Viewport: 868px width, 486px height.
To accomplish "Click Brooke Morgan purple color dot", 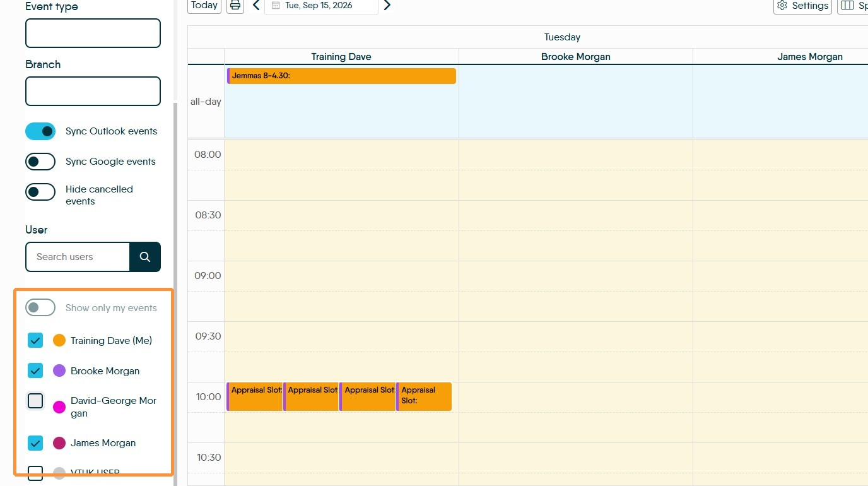I will 59,370.
